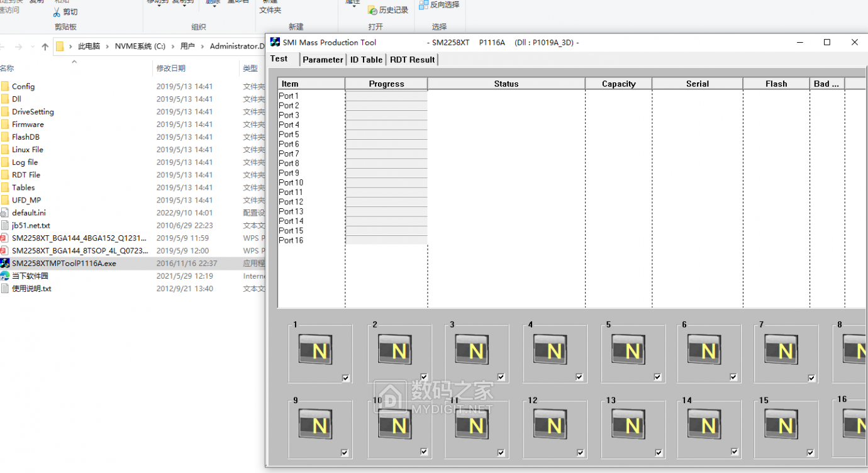Click the Serial column header
This screenshot has height=473, width=868.
(x=697, y=84)
